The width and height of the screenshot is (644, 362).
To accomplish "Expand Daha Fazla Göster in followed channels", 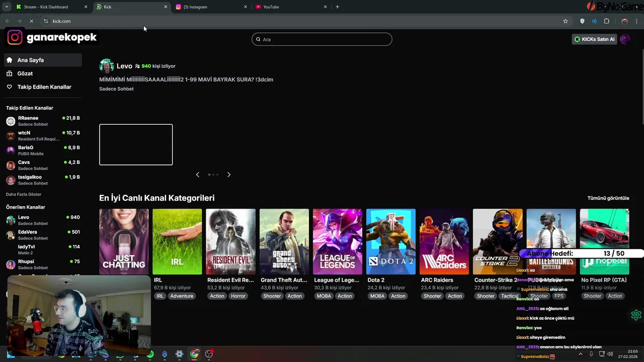I will point(24,194).
